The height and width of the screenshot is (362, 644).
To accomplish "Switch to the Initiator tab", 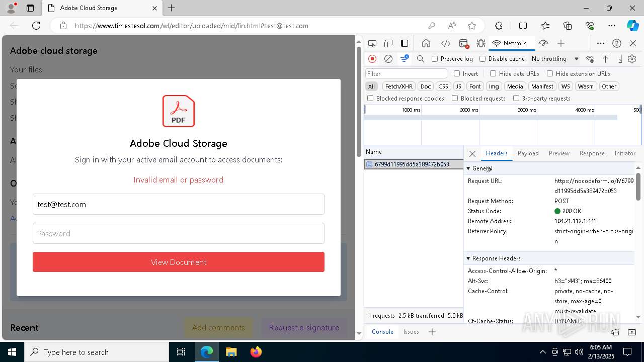I will [625, 153].
